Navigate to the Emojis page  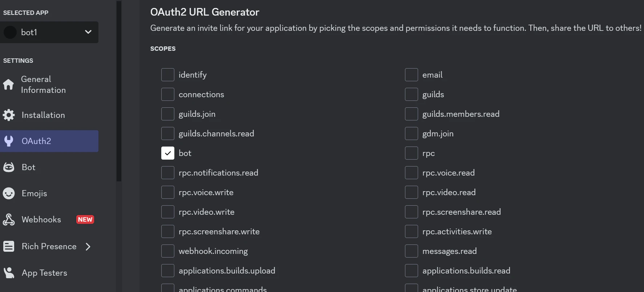[x=49, y=193]
